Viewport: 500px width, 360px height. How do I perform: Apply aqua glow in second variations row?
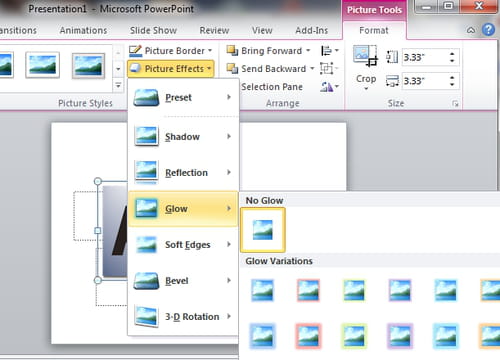click(446, 336)
